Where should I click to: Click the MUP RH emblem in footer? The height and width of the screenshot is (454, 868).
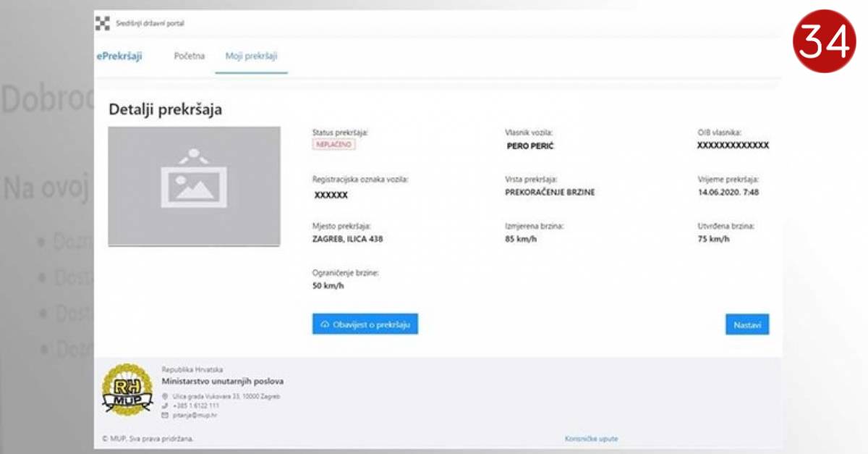127,390
